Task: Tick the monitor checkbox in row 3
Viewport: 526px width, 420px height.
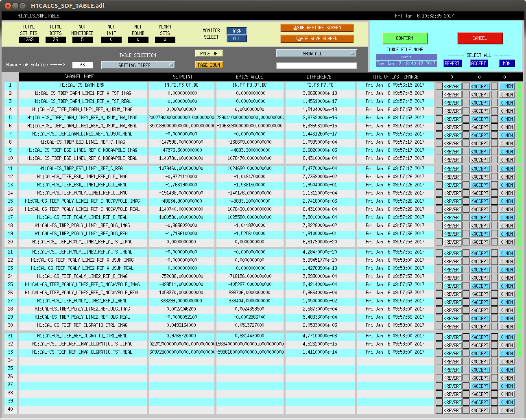Action: click(494, 103)
